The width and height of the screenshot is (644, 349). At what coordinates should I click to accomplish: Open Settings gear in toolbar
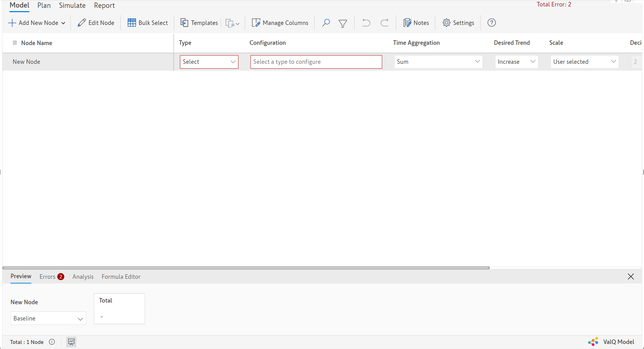coord(458,23)
